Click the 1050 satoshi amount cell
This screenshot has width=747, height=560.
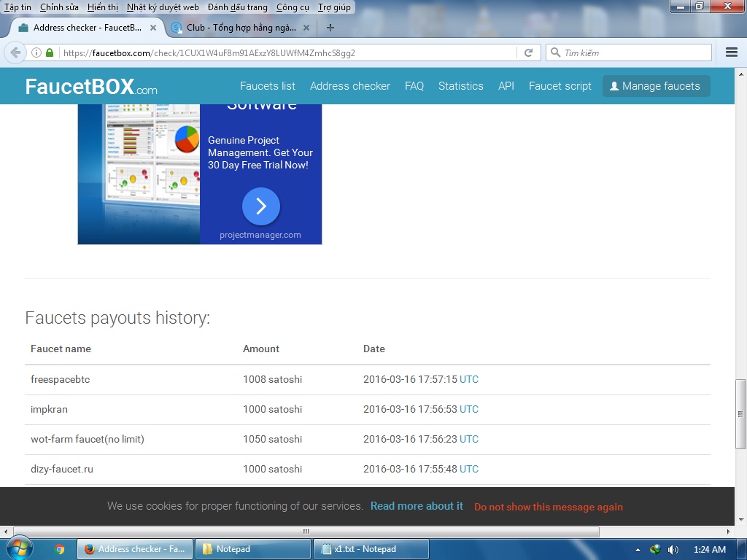point(273,440)
